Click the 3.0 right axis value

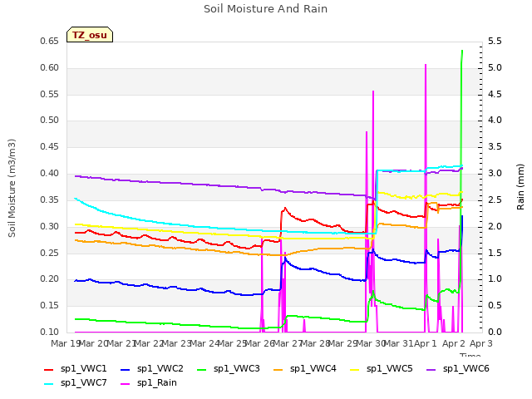point(495,174)
